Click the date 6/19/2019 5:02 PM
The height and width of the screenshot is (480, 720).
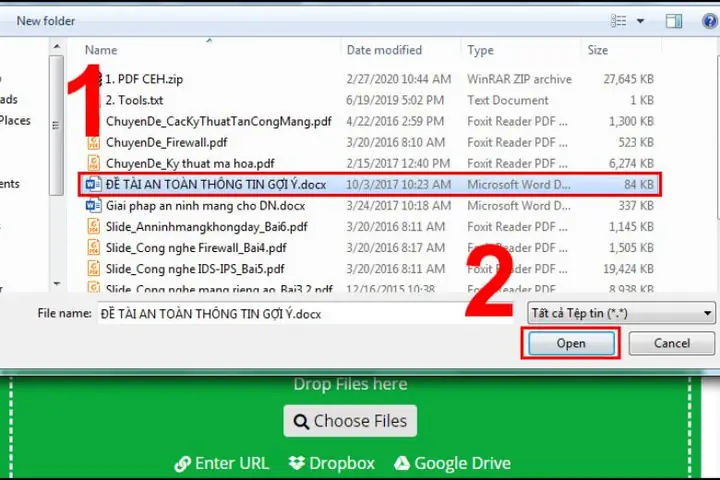click(395, 100)
